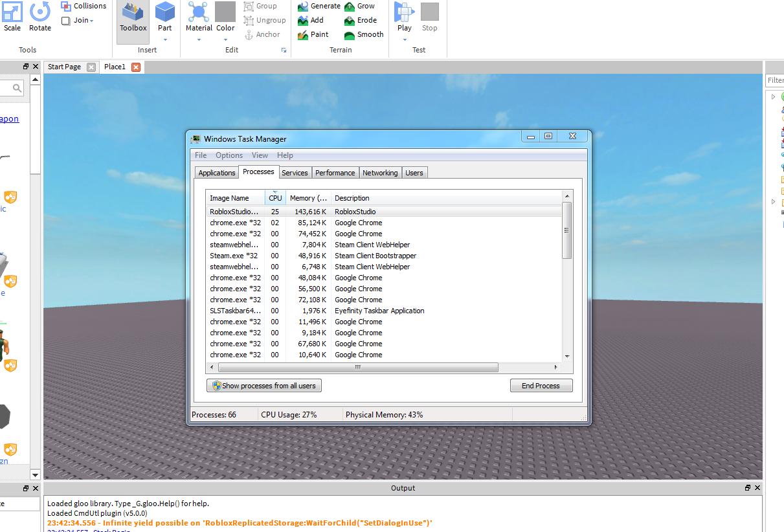Toggle the Collisions option
784x532 pixels.
[x=84, y=6]
